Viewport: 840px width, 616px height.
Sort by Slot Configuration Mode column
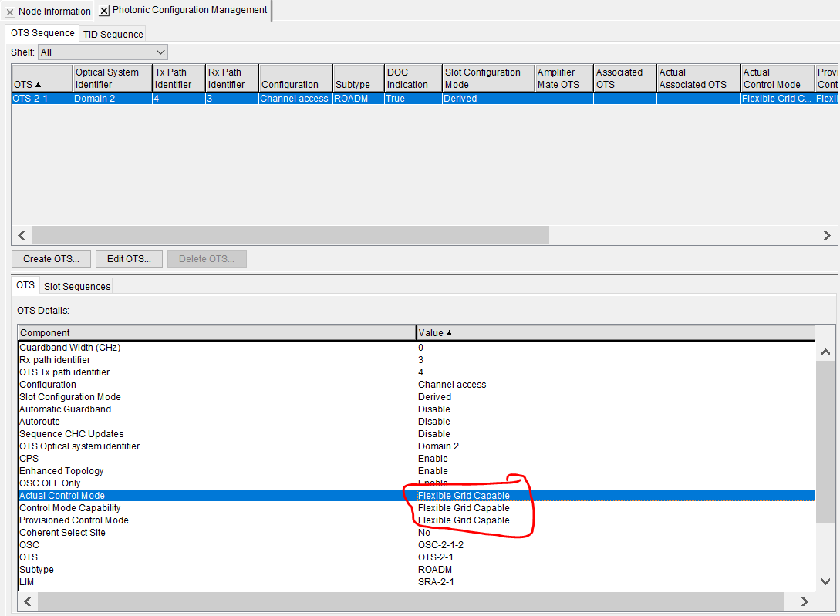click(x=488, y=78)
